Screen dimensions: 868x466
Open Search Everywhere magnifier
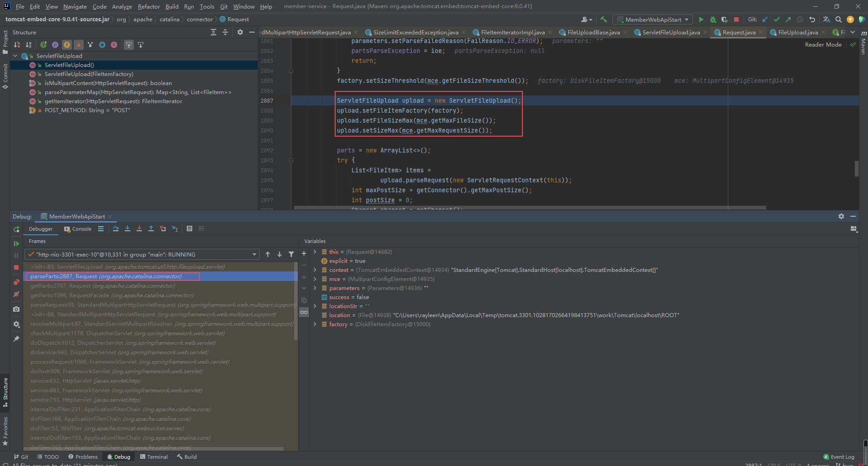(839, 19)
